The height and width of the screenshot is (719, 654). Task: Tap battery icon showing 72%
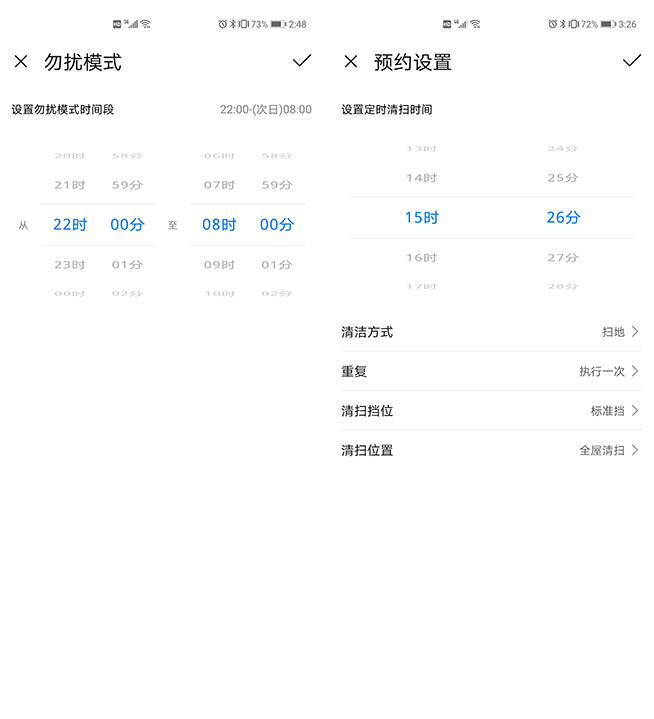(608, 24)
